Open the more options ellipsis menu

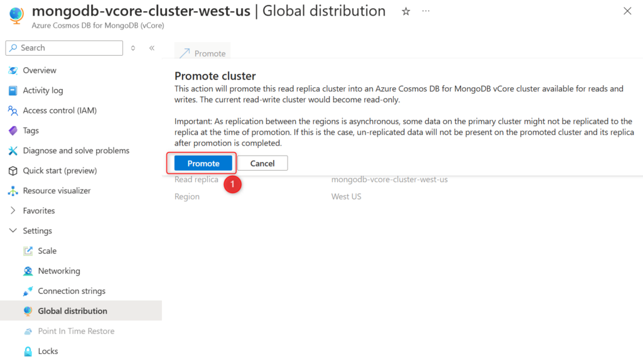pos(426,11)
